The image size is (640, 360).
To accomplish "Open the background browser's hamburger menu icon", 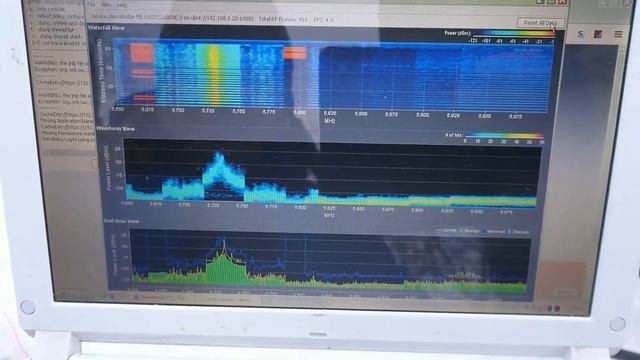I will 618,34.
